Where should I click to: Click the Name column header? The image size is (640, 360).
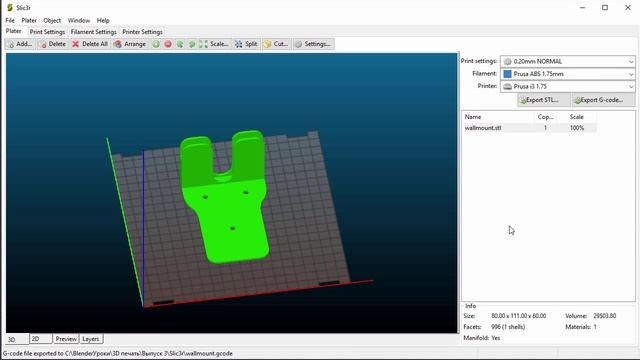(498, 117)
